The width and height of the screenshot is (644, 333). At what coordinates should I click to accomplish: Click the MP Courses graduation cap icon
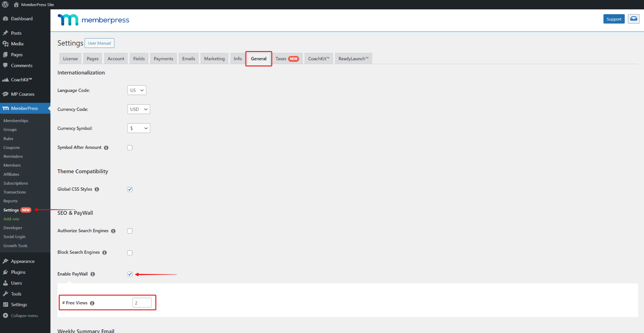pos(5,94)
